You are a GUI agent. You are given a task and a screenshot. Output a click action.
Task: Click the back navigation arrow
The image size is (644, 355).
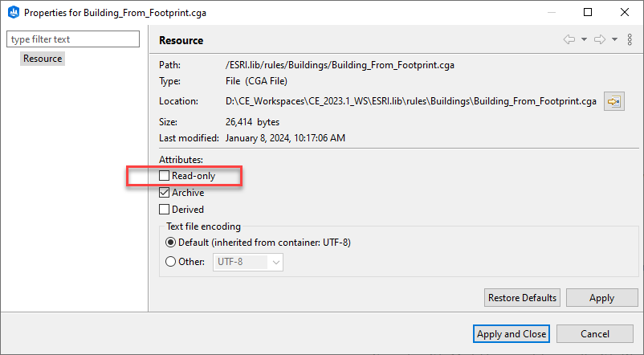click(569, 39)
